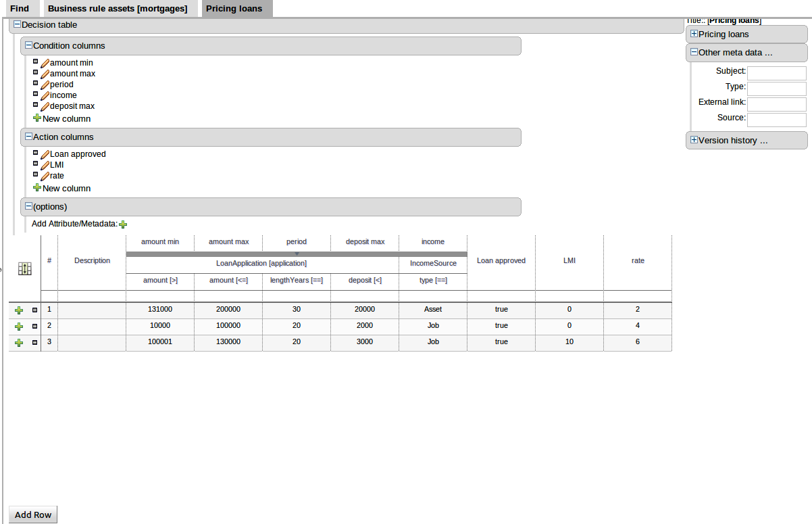
Task: Switch to the Find tab
Action: point(20,9)
